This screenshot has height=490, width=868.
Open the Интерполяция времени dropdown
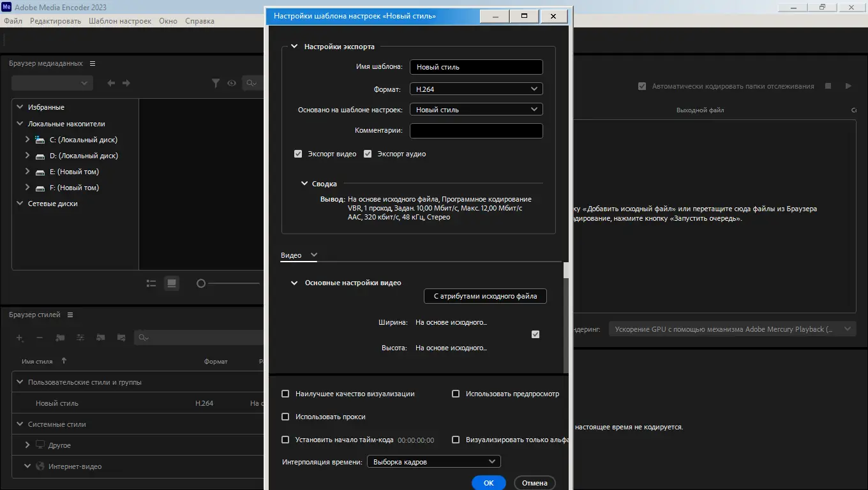434,461
